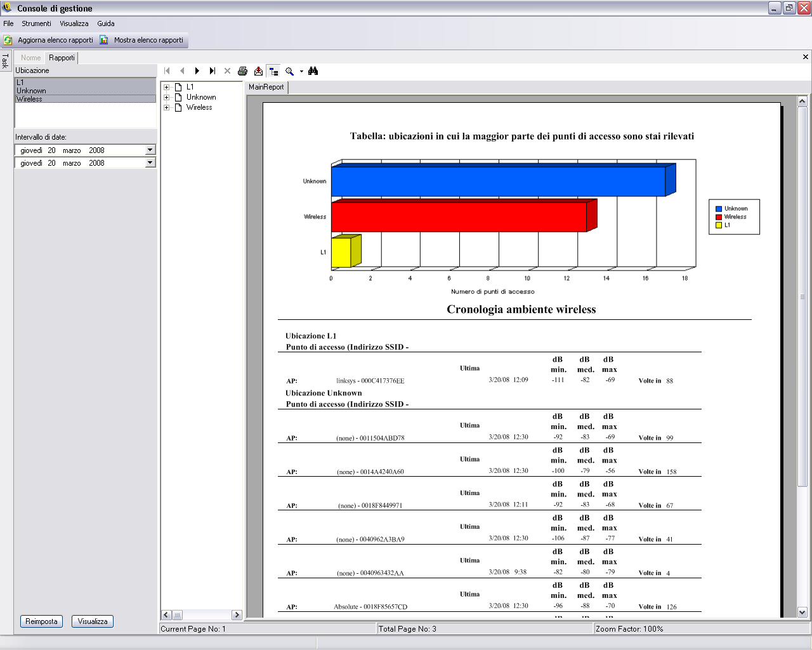Expand the Unknown tree node
Image resolution: width=812 pixels, height=650 pixels.
tap(167, 97)
